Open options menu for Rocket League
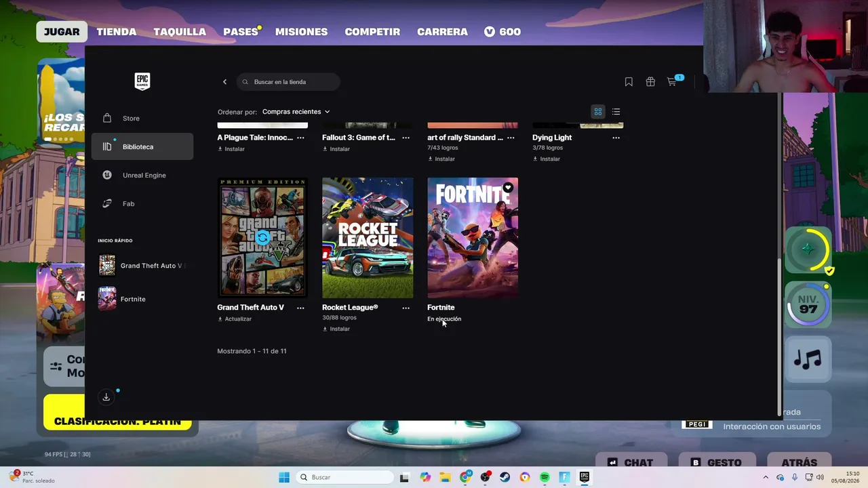The width and height of the screenshot is (868, 488). (406, 308)
